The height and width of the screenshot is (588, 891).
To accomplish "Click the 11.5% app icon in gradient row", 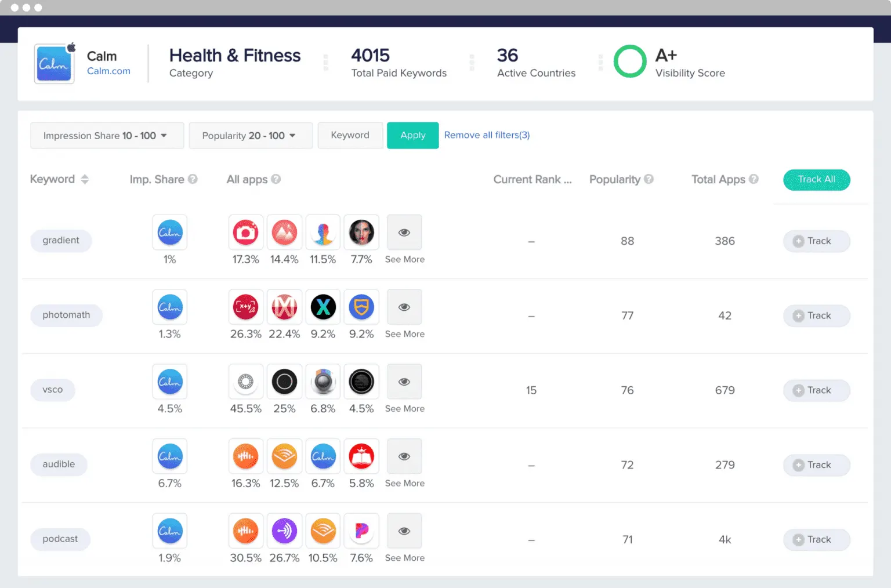I will pos(323,233).
